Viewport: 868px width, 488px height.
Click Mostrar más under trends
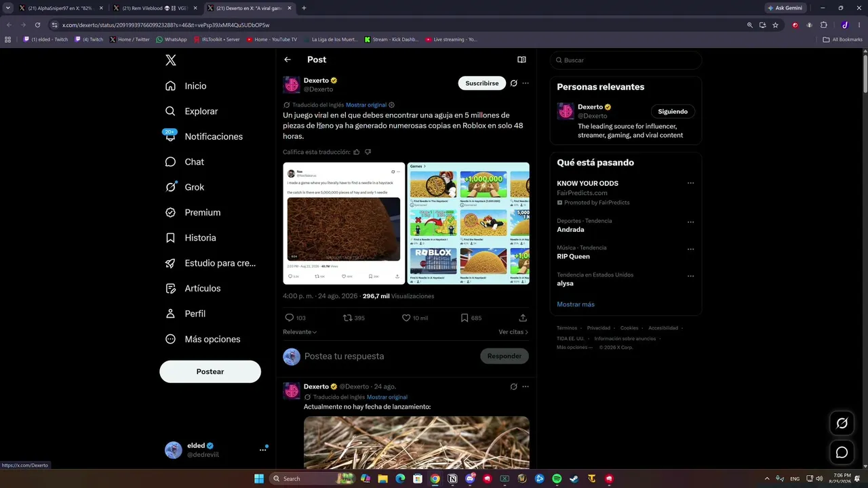tap(576, 304)
